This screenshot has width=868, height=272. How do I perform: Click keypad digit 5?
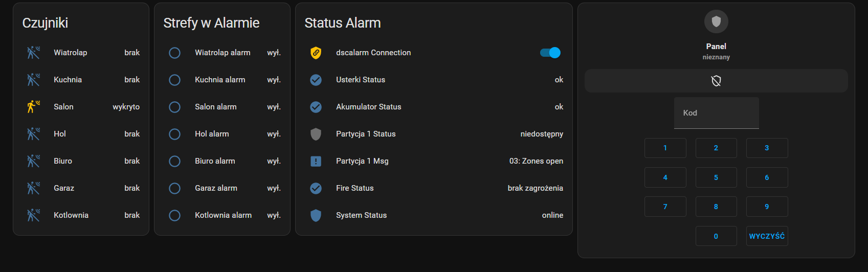click(x=716, y=177)
